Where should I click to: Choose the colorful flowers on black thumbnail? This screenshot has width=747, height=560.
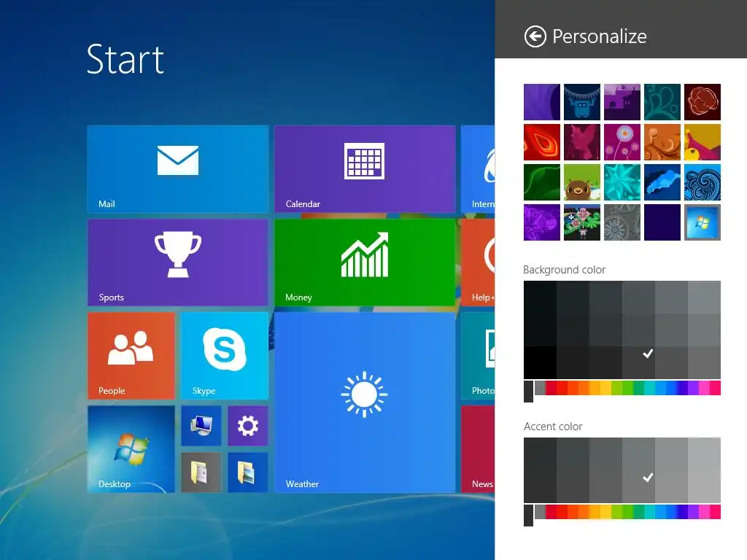point(581,222)
